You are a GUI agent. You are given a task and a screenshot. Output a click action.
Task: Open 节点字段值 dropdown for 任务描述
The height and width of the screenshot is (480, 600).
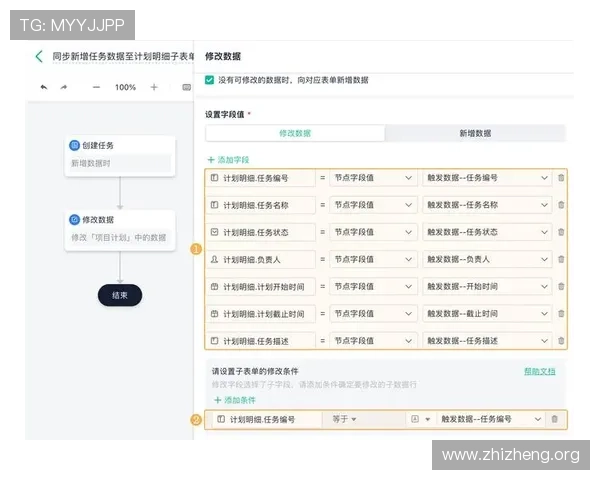pos(373,341)
